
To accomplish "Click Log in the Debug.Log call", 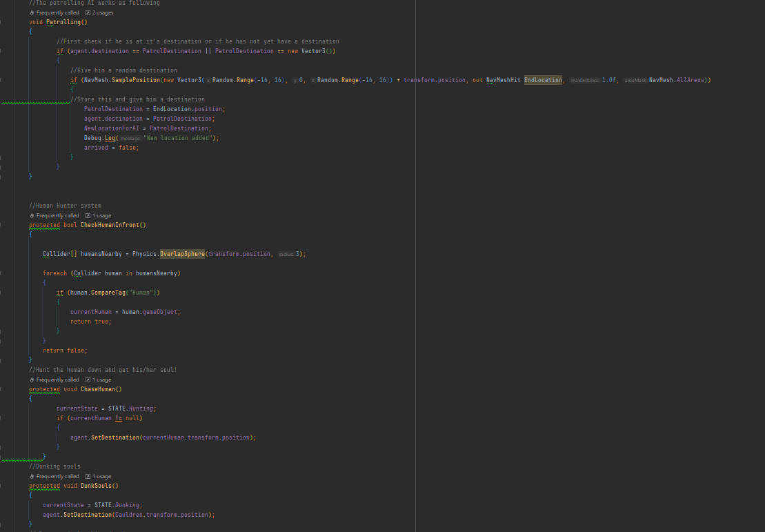I will (x=110, y=138).
